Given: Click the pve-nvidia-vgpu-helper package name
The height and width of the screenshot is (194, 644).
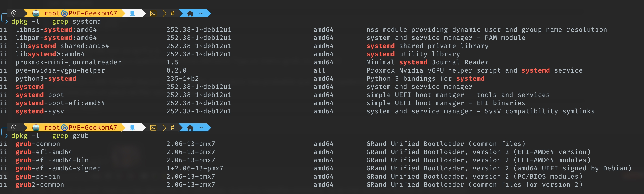Looking at the screenshot, I should click(x=60, y=70).
